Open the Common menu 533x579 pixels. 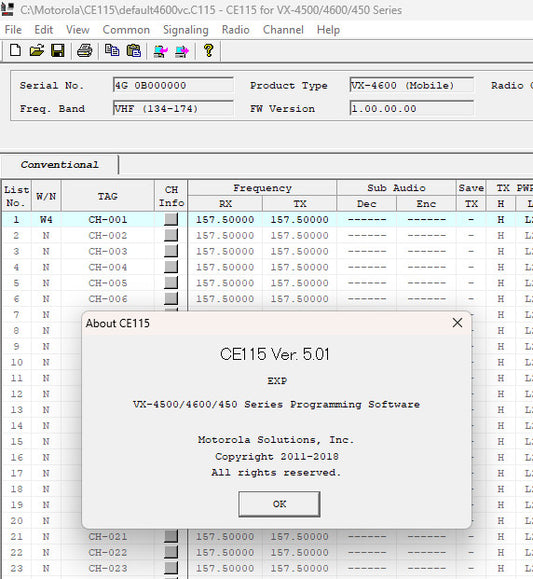pos(126,30)
